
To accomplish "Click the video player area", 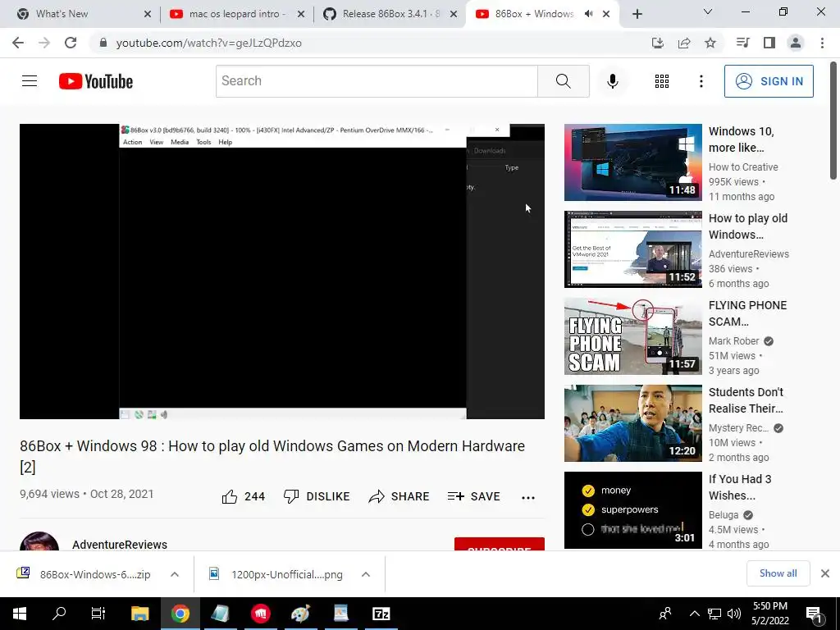I will coord(282,271).
